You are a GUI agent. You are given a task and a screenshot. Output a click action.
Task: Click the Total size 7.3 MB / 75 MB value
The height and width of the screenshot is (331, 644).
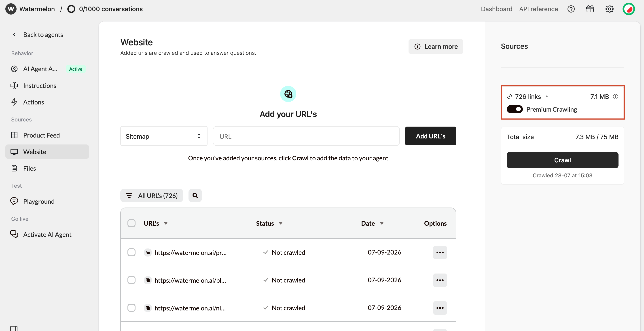[x=597, y=137]
